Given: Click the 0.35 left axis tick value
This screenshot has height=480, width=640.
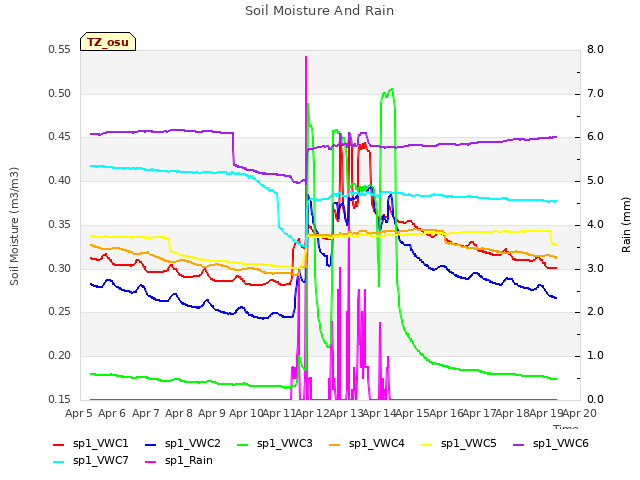Looking at the screenshot, I should pos(59,224).
